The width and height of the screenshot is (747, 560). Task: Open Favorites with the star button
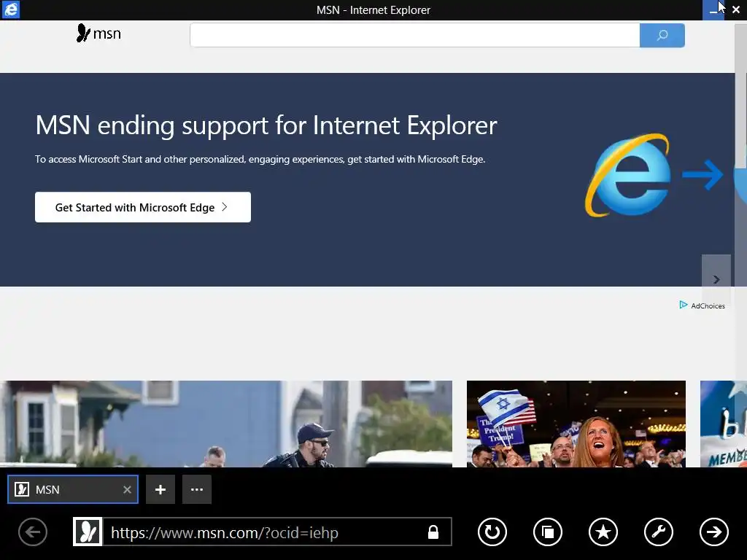[x=603, y=532]
